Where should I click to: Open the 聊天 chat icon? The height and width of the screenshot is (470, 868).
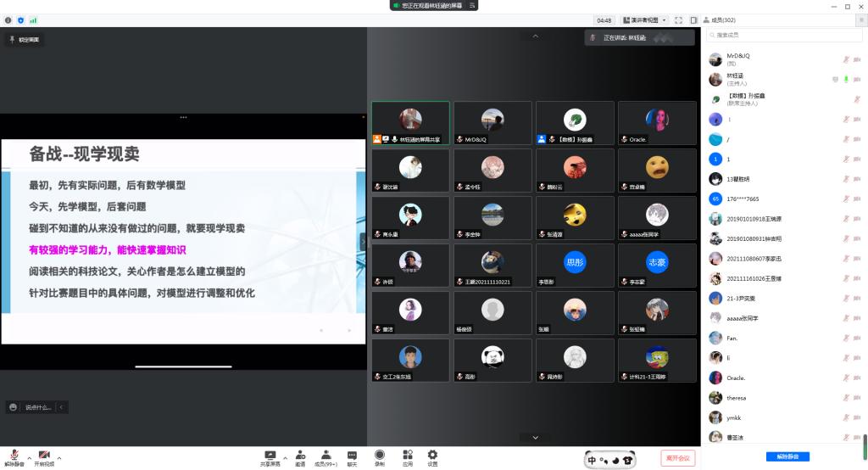[352, 455]
